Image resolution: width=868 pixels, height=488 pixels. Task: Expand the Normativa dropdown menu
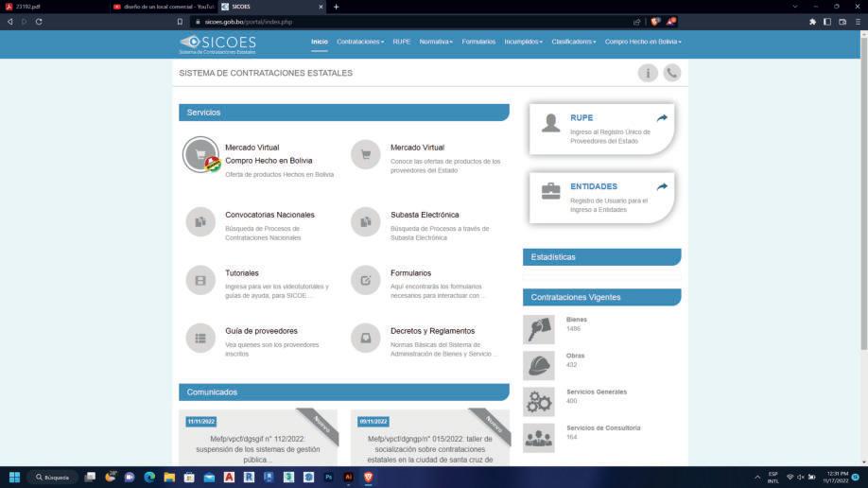coord(436,42)
